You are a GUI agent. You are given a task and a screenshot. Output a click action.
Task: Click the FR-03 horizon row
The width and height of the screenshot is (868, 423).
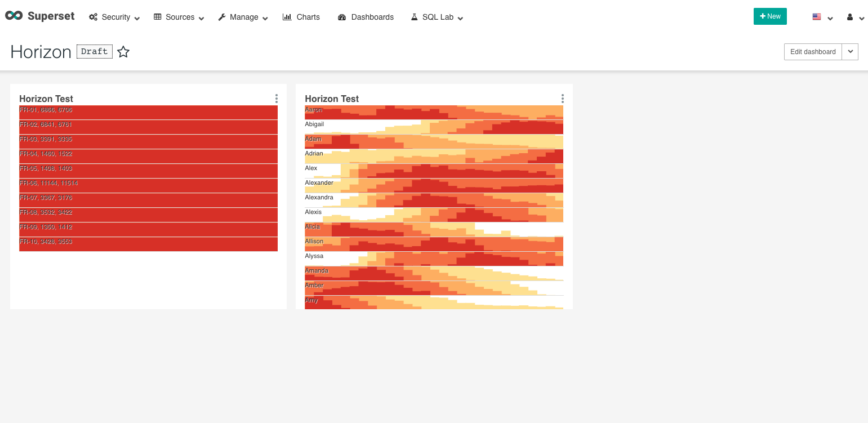pyautogui.click(x=148, y=141)
